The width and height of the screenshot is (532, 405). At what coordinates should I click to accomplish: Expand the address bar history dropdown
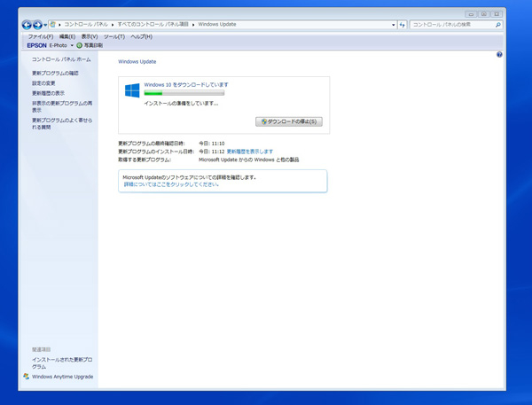point(393,25)
